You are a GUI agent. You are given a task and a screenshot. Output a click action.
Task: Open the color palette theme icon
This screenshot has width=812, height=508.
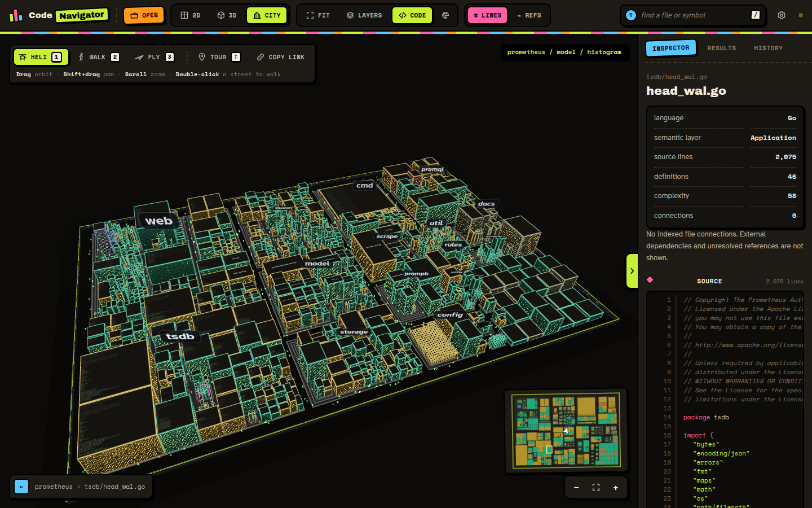[x=445, y=15]
